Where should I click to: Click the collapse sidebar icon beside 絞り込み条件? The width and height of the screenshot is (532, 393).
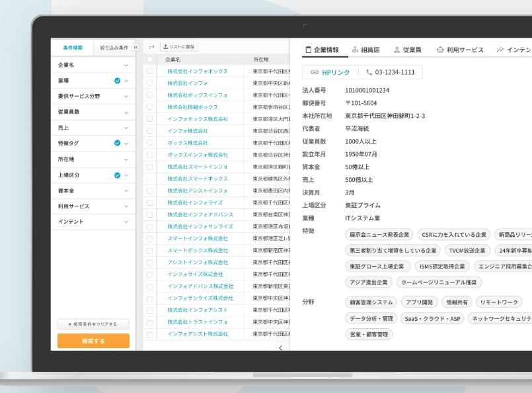click(x=135, y=48)
